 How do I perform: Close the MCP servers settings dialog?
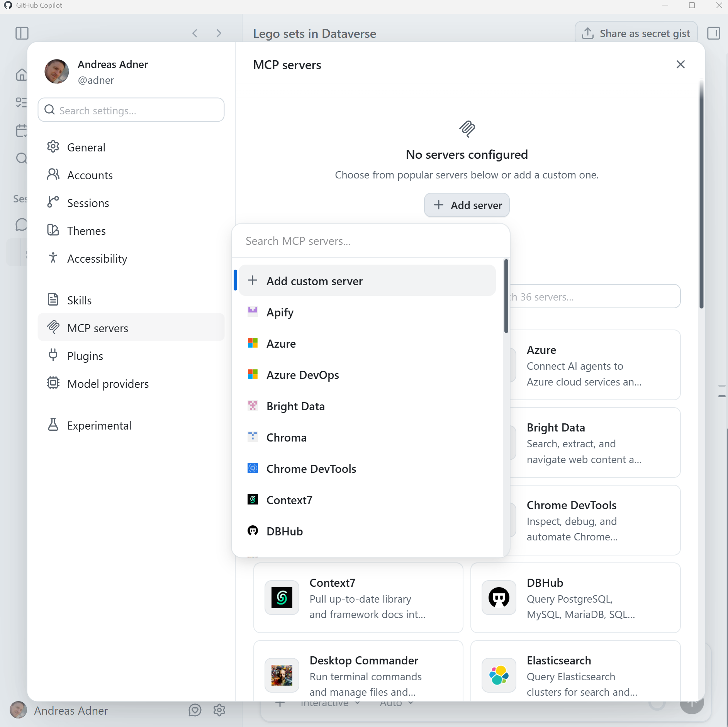[x=680, y=65]
